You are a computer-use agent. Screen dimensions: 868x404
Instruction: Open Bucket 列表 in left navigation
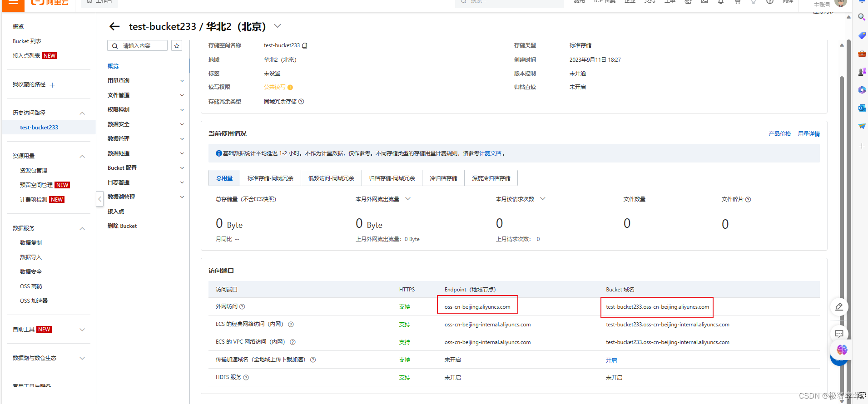(27, 41)
